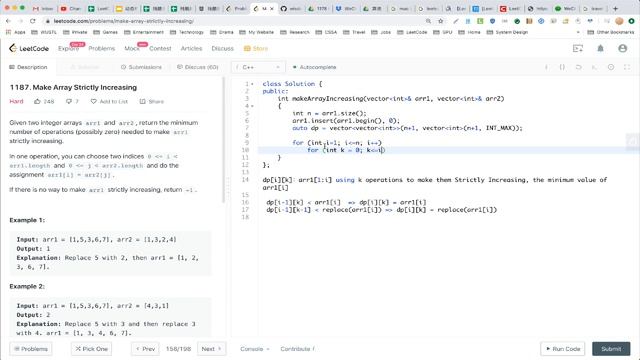Viewport: 640px width, 360px height.
Task: Click the Share icon
Action: [142, 101]
